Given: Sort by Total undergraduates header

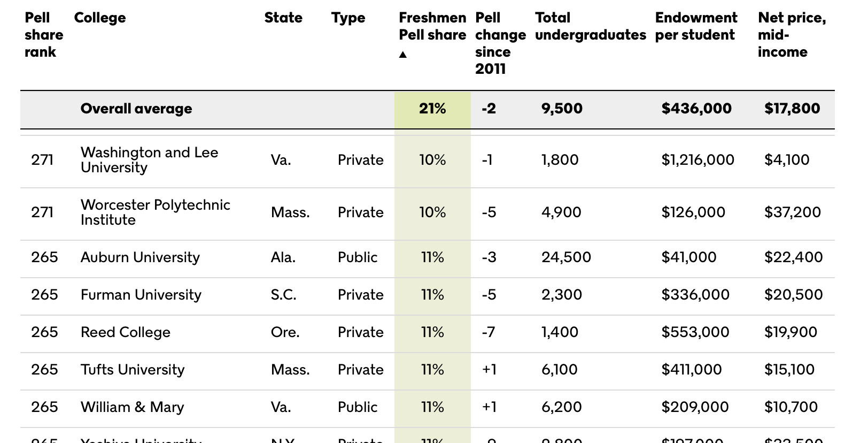Looking at the screenshot, I should [x=590, y=26].
